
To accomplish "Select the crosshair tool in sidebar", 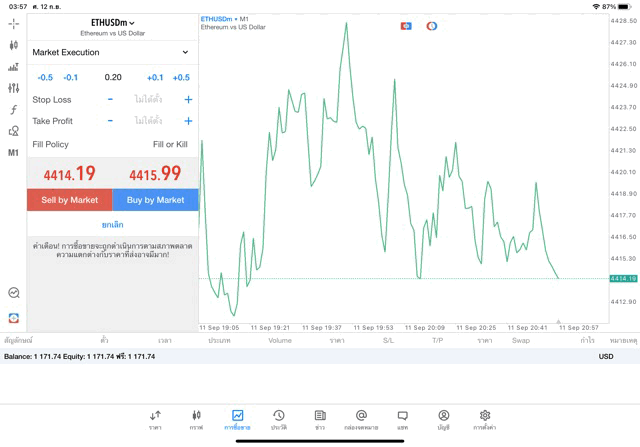I will pos(13,23).
